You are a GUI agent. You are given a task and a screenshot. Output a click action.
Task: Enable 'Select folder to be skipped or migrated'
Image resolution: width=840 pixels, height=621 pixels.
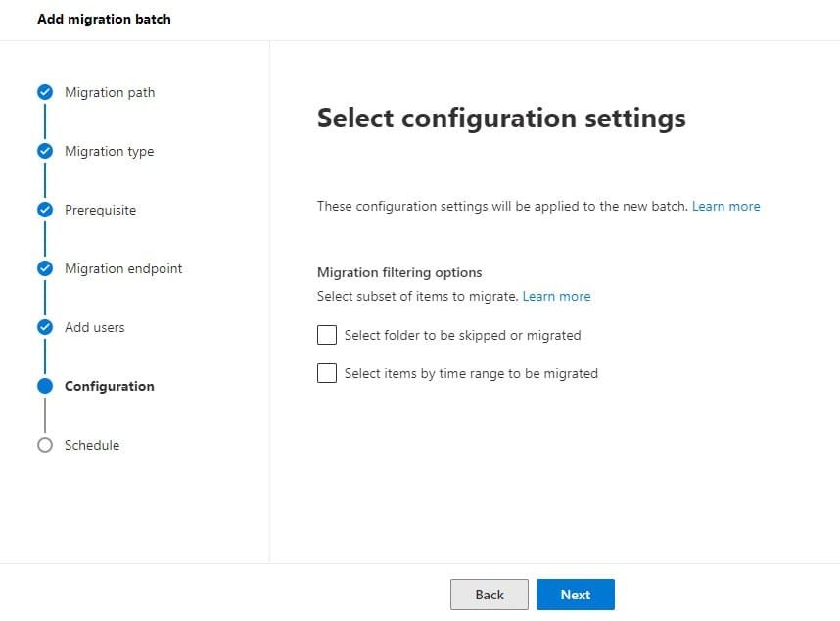point(327,335)
